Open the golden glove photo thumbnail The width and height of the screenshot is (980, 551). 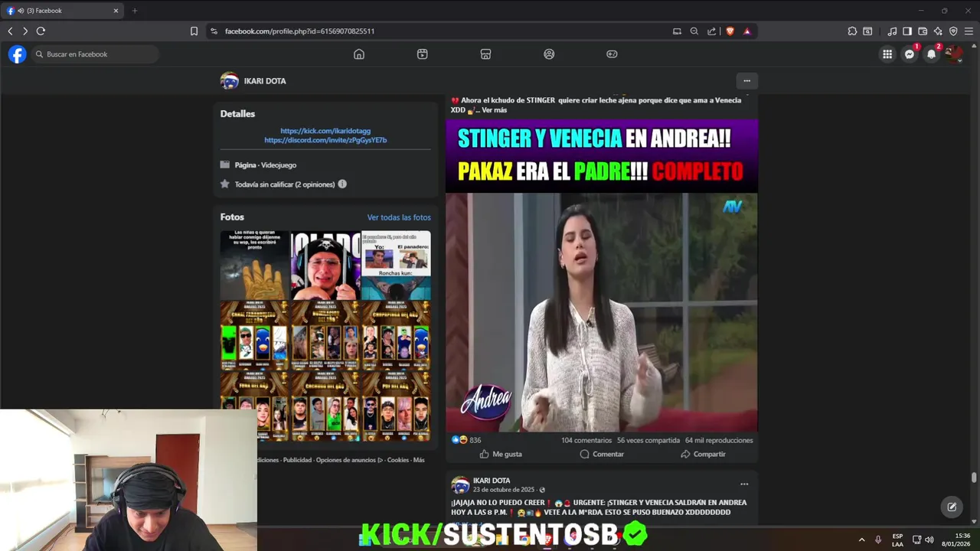[x=255, y=265]
